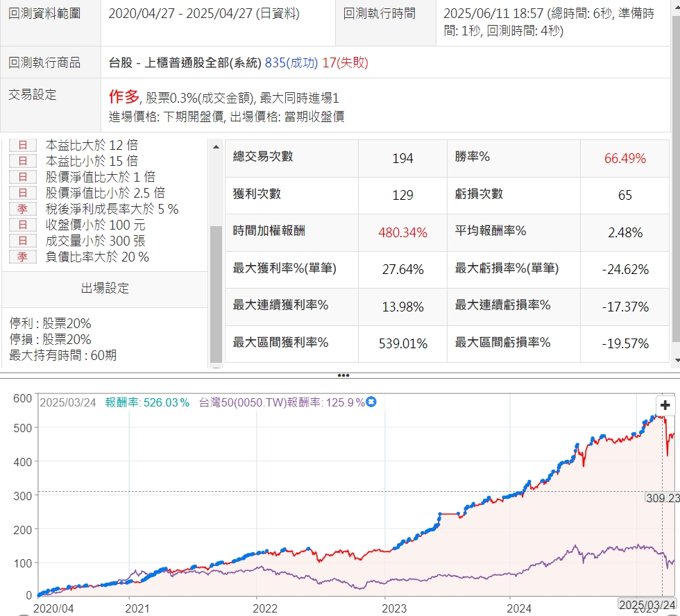Click the 日 badge beside 收盤價小於 100 元
This screenshot has height=616, width=680.
[22, 225]
